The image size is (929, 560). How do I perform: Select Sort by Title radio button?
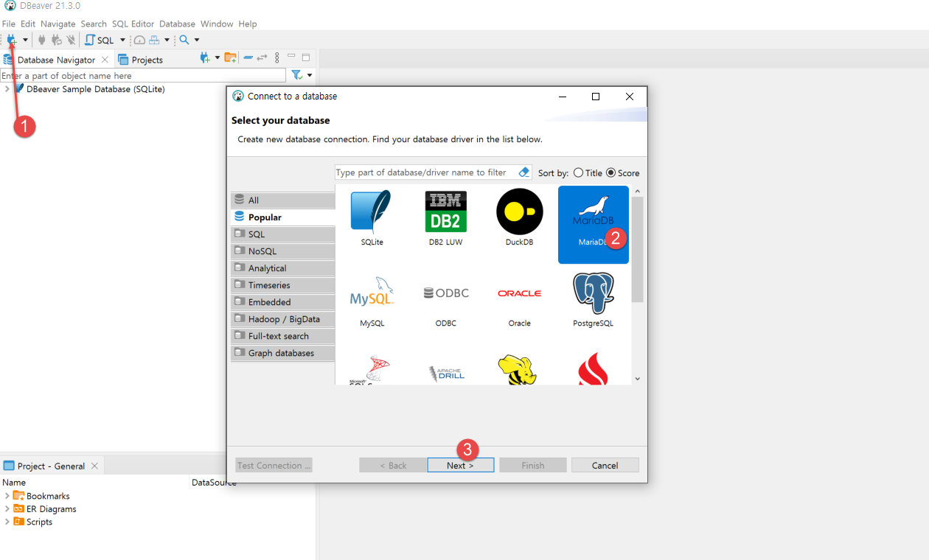tap(578, 173)
